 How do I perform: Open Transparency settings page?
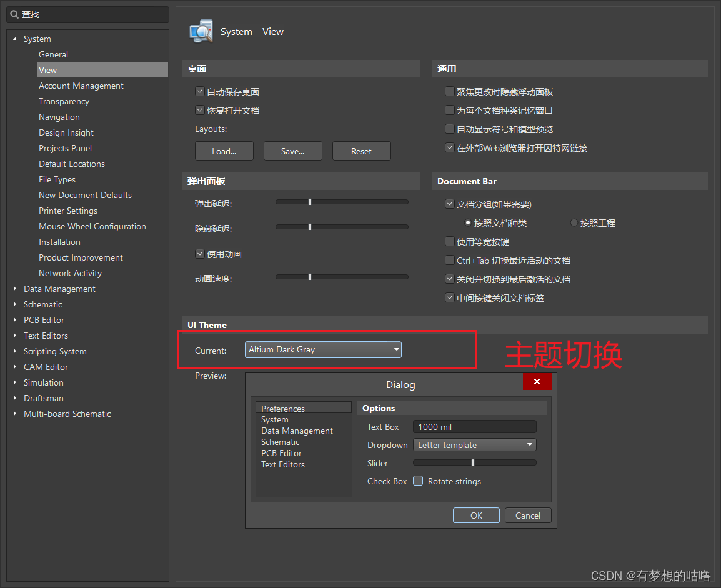(x=64, y=101)
